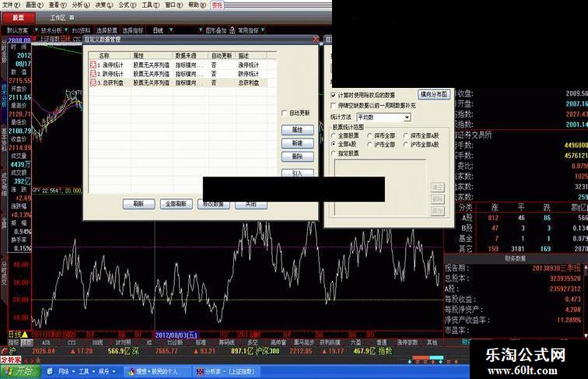Click the specified-stocks list box
Screen dimensions: 588x379
[380, 187]
